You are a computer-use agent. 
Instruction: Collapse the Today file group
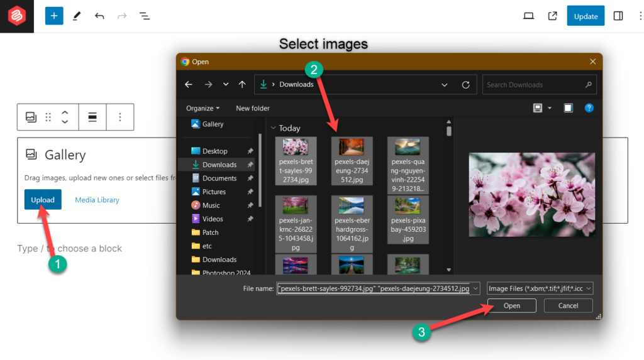[274, 128]
